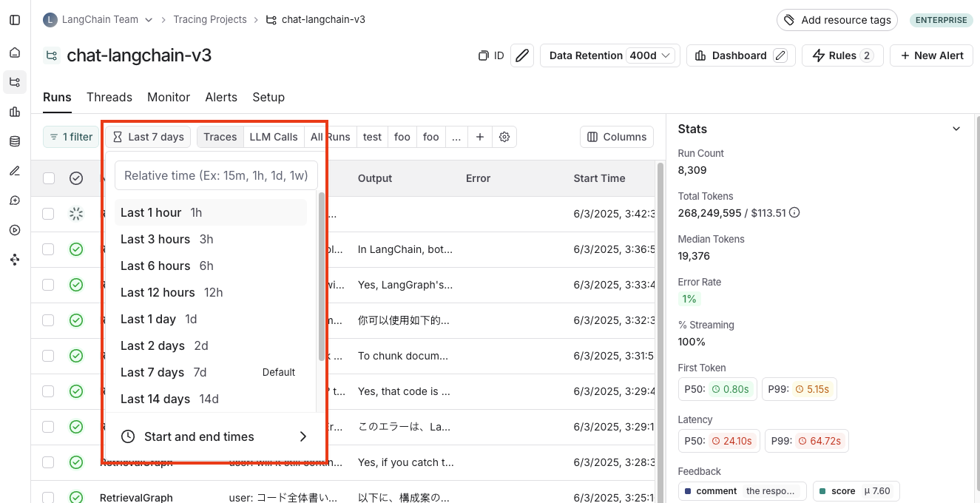Open the chat-plus playground sidebar icon
Screen dimensions: 980x503
(x=15, y=200)
